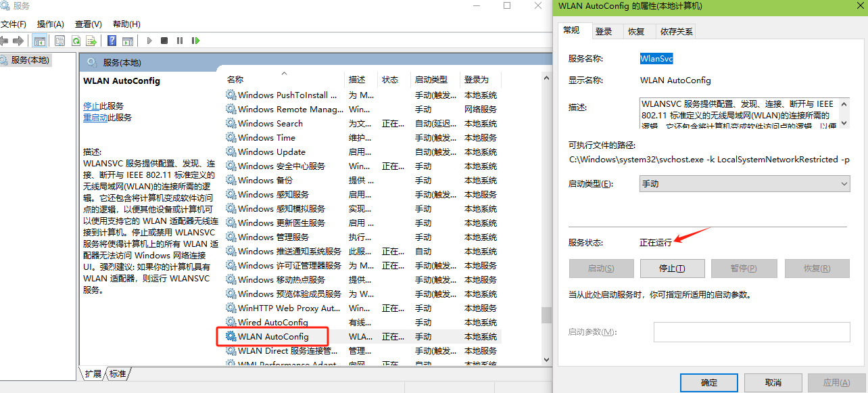Switch to the 依存关系 tab

(x=677, y=31)
